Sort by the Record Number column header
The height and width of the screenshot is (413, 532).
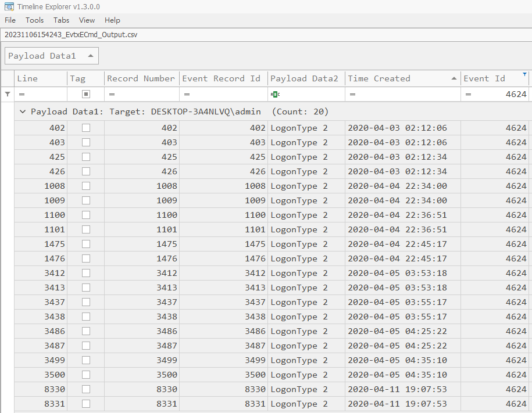(x=142, y=78)
